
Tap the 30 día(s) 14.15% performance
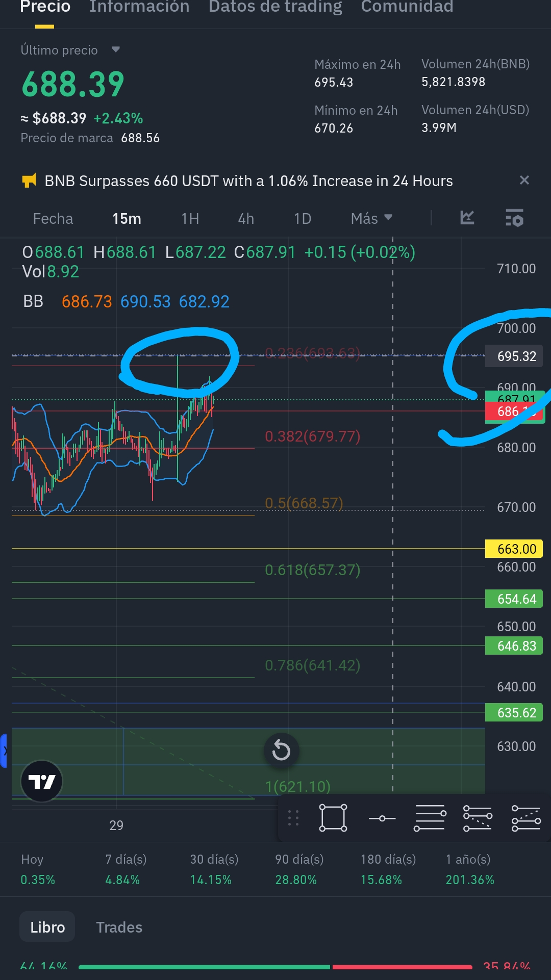pyautogui.click(x=214, y=869)
